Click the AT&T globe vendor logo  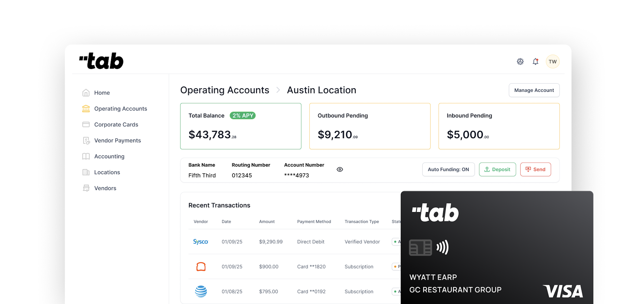[x=201, y=291]
